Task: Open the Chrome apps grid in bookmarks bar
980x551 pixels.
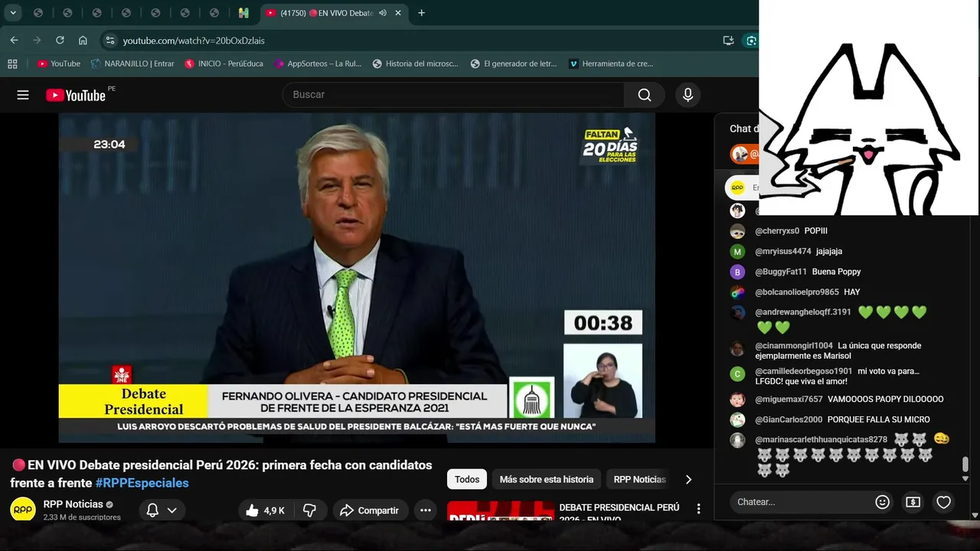Action: [12, 64]
